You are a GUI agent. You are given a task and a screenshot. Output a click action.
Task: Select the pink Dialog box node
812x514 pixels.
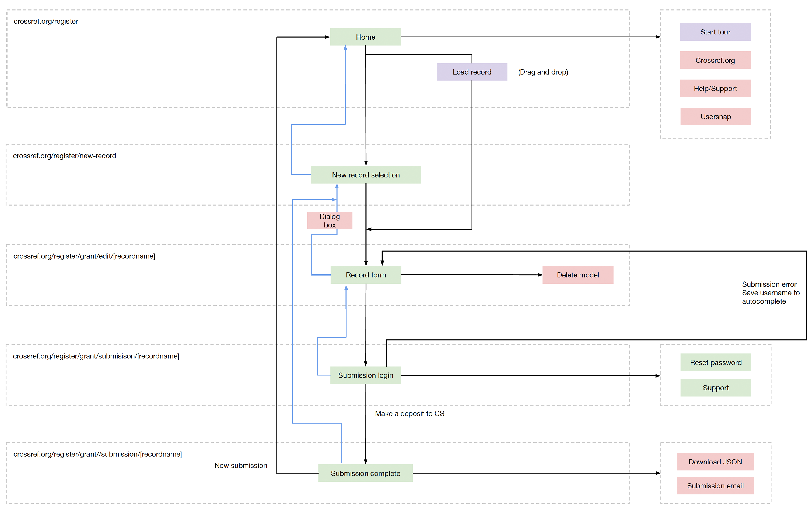coord(330,220)
